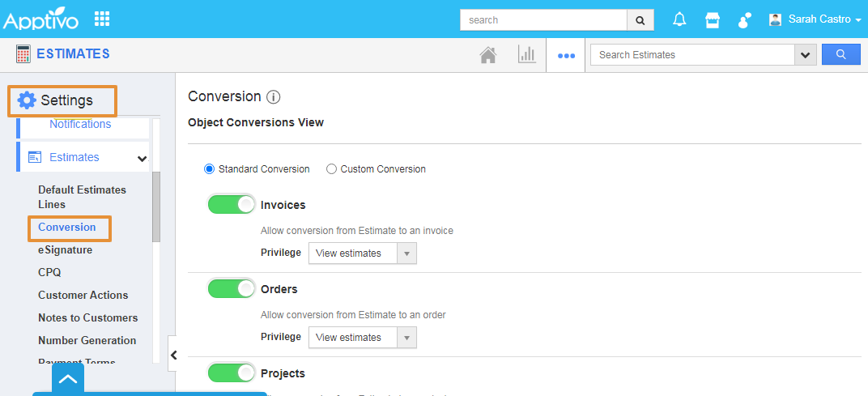
Task: Expand the Search Estimates dropdown arrow
Action: (805, 55)
